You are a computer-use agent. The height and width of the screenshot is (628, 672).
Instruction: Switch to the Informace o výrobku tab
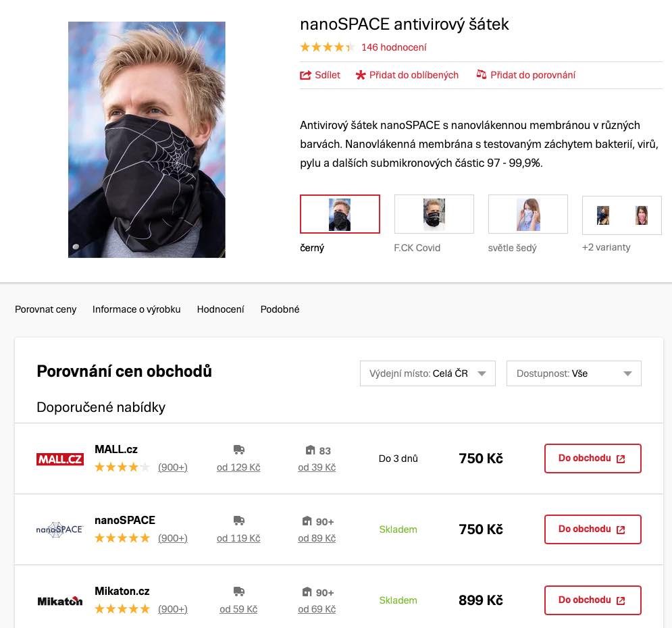[x=136, y=309]
